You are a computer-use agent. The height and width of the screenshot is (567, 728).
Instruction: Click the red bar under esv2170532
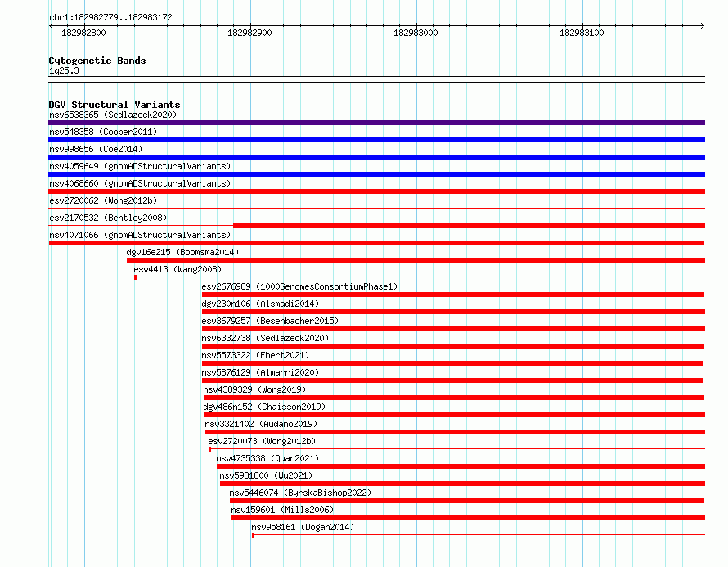click(x=469, y=226)
